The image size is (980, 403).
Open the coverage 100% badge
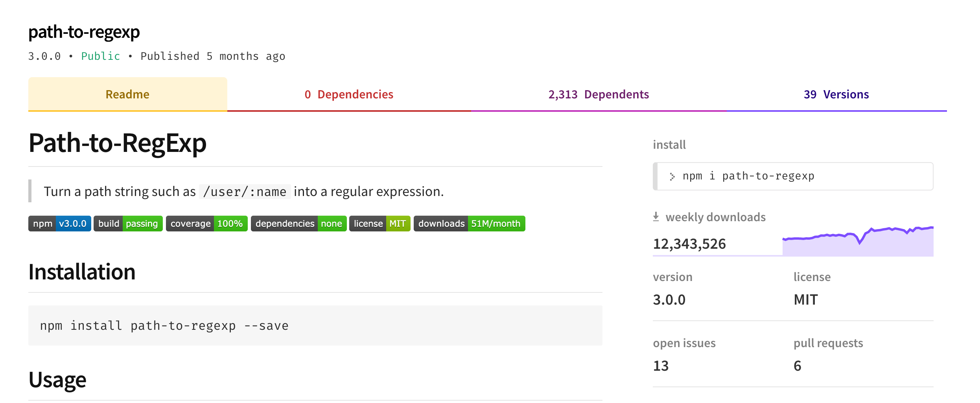207,224
